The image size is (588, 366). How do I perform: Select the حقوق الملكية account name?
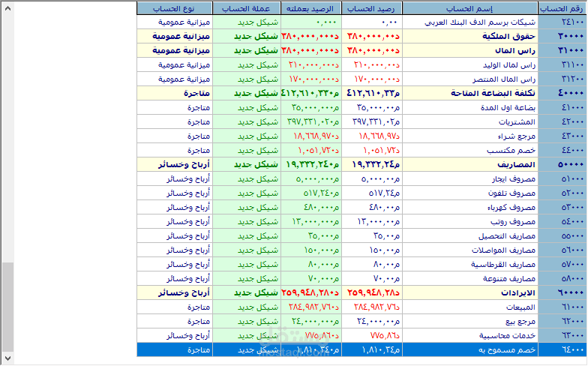pyautogui.click(x=469, y=37)
